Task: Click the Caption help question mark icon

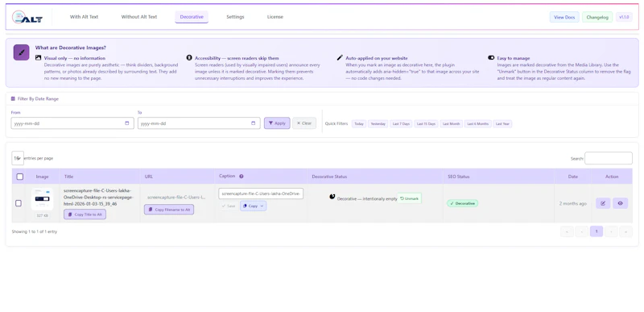Action: click(x=242, y=177)
